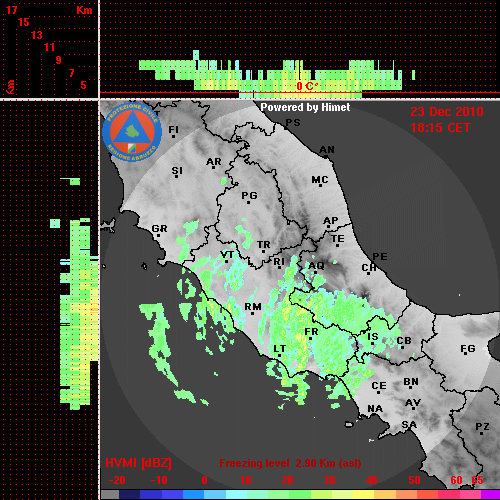Select the AQ city label

click(316, 266)
